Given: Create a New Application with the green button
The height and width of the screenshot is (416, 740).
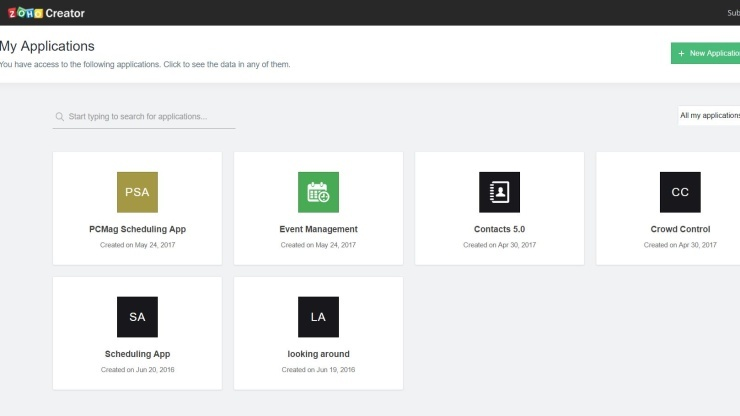Looking at the screenshot, I should tap(706, 53).
